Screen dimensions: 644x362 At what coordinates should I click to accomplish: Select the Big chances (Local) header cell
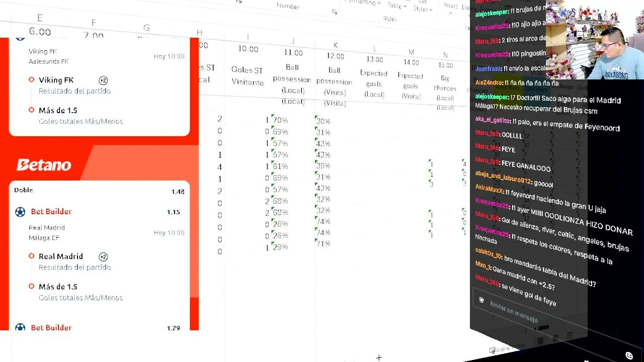click(445, 93)
